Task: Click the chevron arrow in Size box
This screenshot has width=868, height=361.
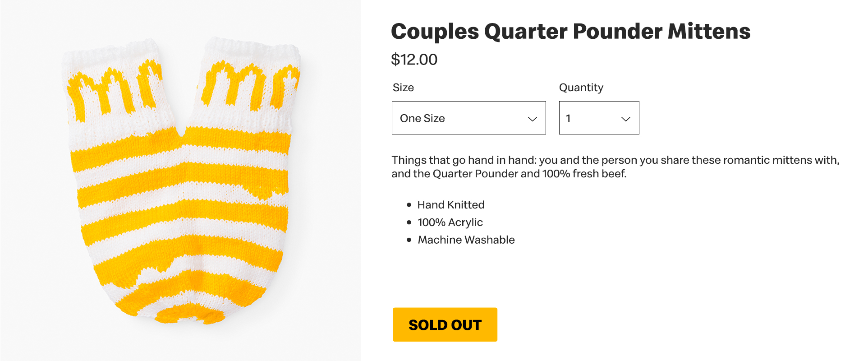Action: point(533,119)
